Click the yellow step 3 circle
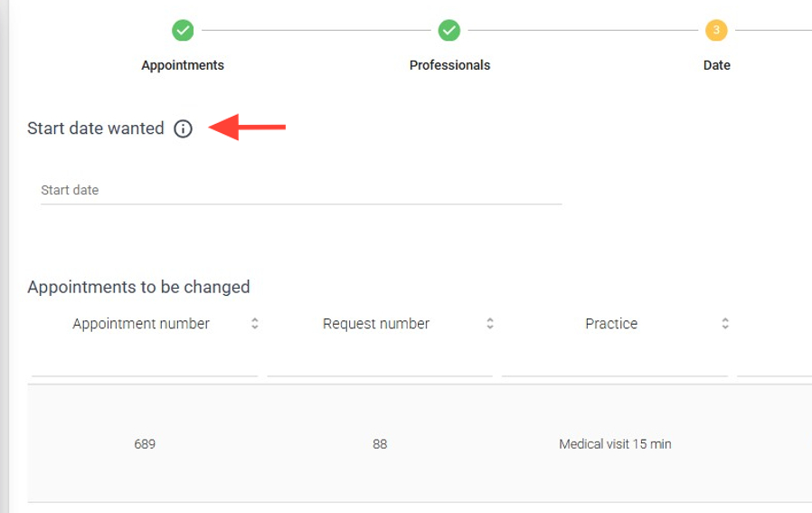 pyautogui.click(x=716, y=31)
